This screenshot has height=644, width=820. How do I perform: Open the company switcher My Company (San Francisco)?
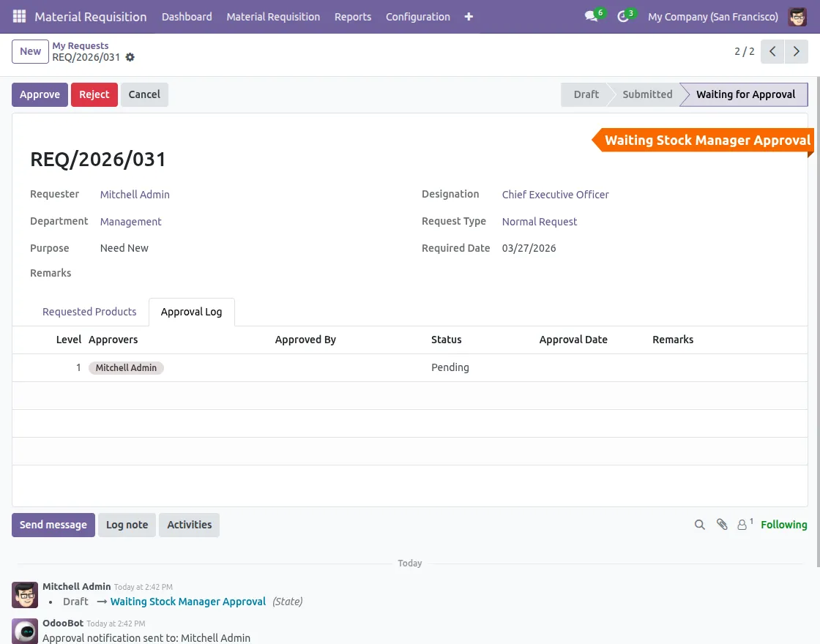[x=713, y=16]
